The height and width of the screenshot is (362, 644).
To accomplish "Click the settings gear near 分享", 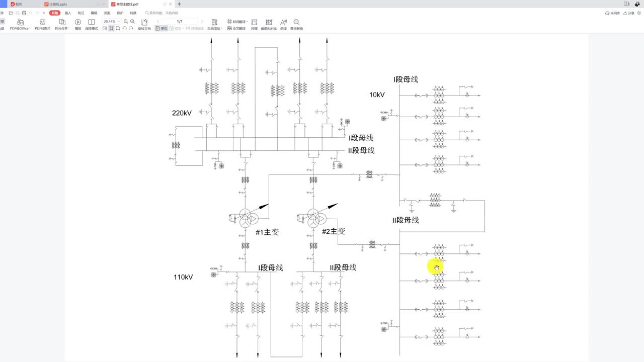I will pos(639,13).
